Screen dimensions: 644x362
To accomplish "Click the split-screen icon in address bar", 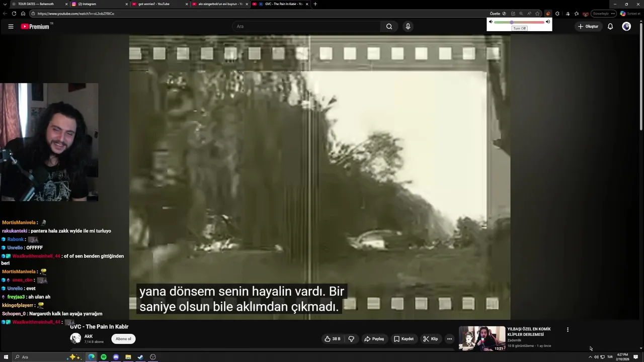I will click(x=513, y=14).
